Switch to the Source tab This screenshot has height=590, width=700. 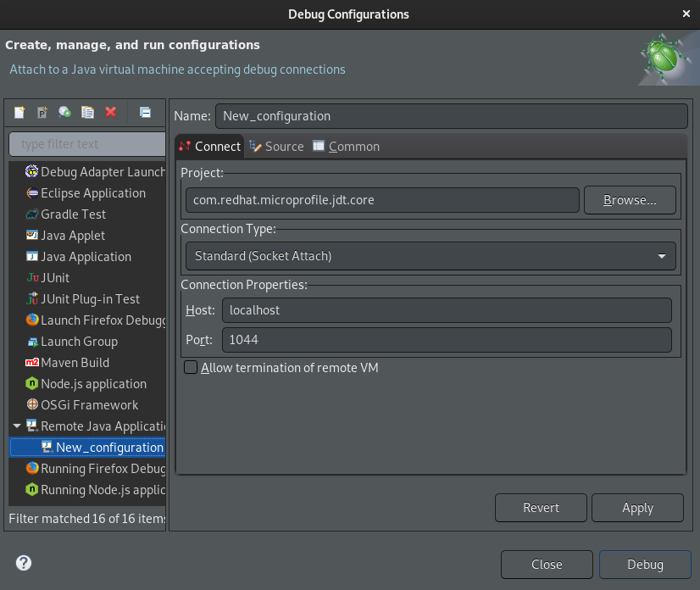(277, 147)
